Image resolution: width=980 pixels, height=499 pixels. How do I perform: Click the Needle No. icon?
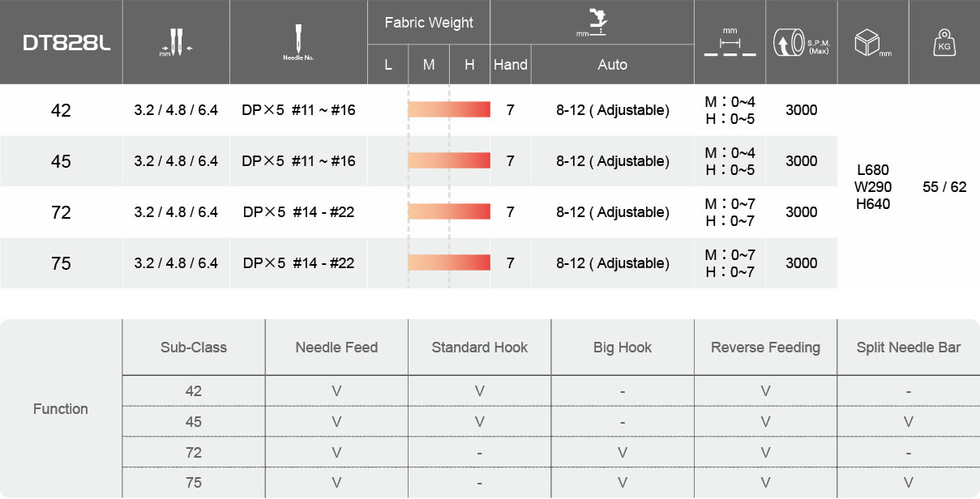[297, 42]
